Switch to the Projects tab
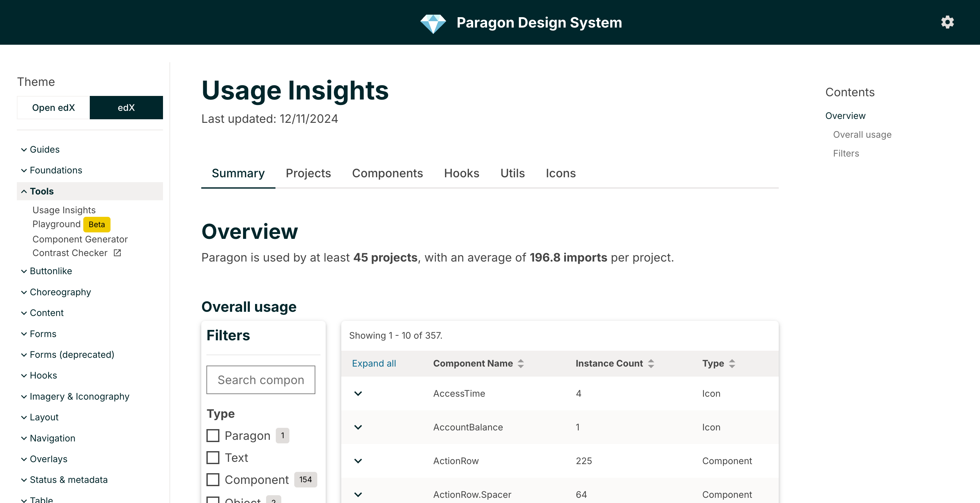Image resolution: width=980 pixels, height=503 pixels. click(308, 173)
